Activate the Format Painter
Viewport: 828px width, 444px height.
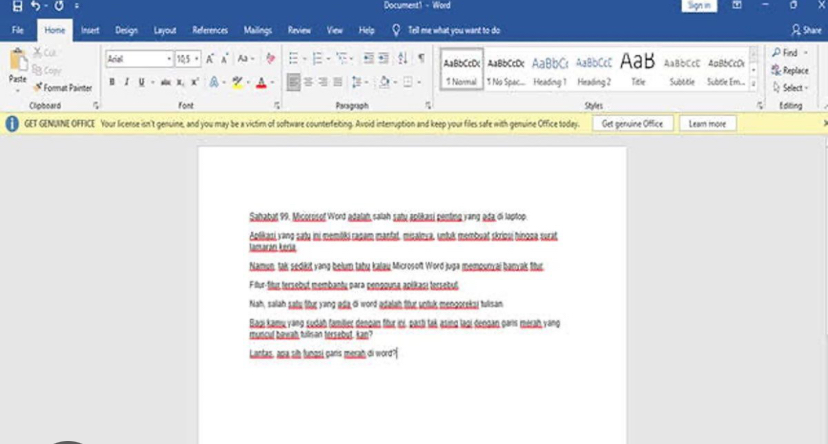point(62,88)
